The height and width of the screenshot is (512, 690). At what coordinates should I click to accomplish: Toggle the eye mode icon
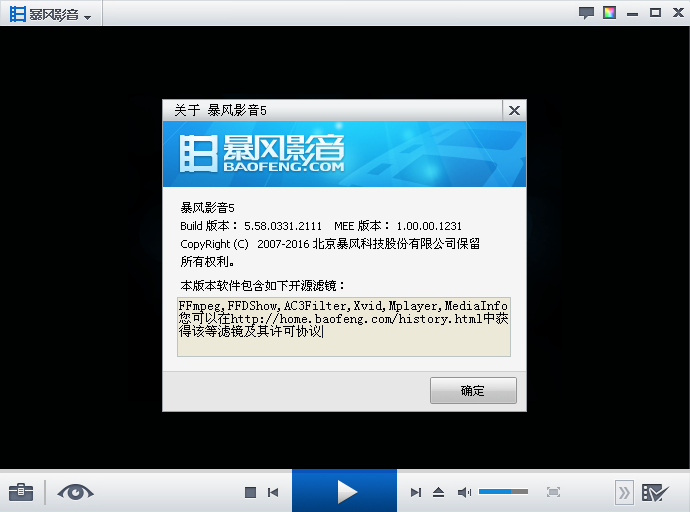[75, 492]
